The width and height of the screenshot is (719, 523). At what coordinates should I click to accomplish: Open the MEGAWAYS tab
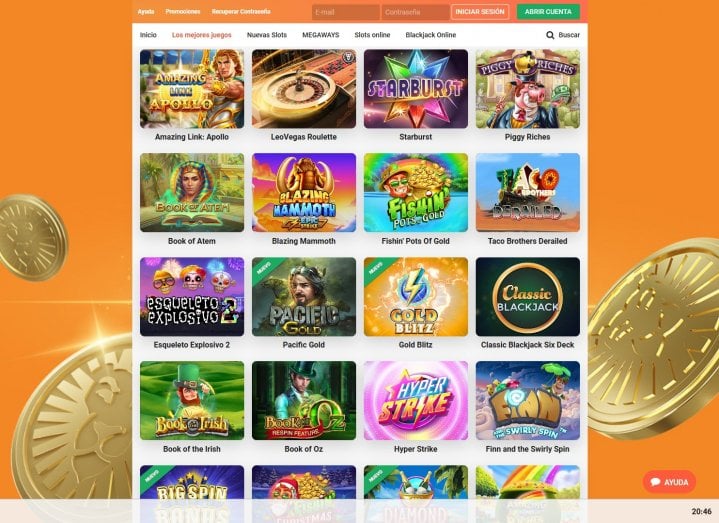321,35
